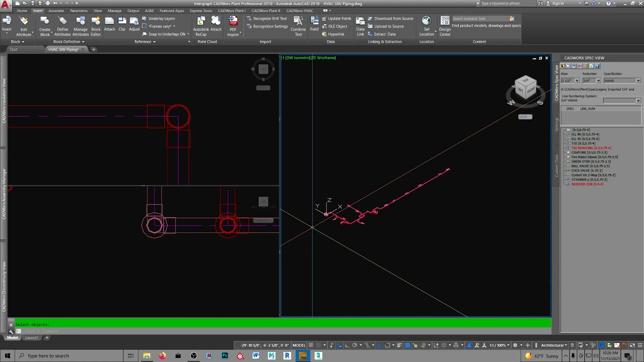Viewport: 644px width, 362px height.
Task: Toggle grid display in status bar
Action: click(311, 345)
